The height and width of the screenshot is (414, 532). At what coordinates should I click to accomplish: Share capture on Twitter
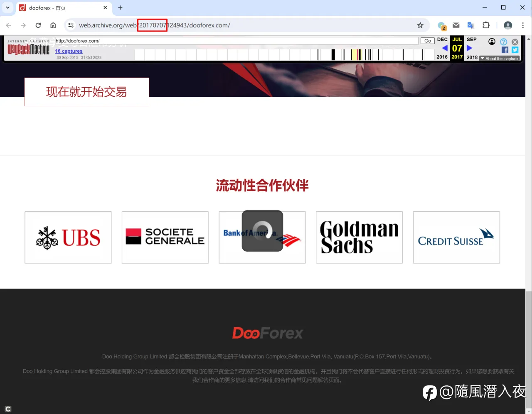click(515, 50)
